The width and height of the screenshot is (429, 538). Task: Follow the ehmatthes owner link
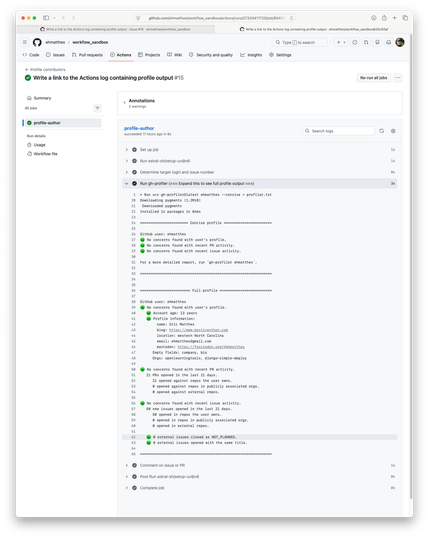pyautogui.click(x=55, y=42)
